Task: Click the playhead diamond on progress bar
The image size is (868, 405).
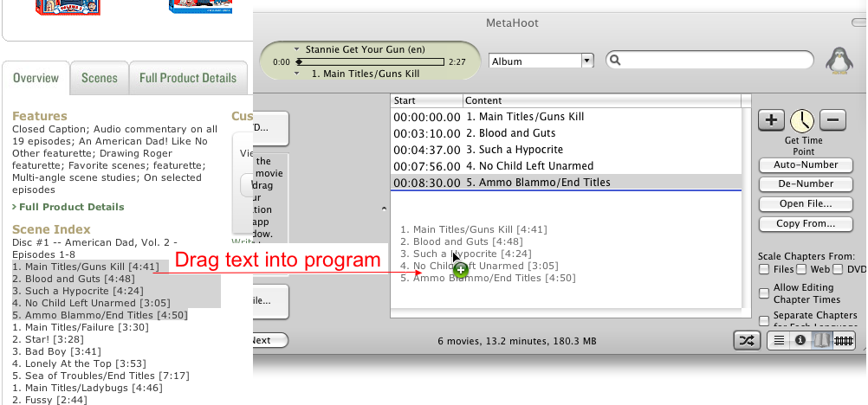Action: 300,61
